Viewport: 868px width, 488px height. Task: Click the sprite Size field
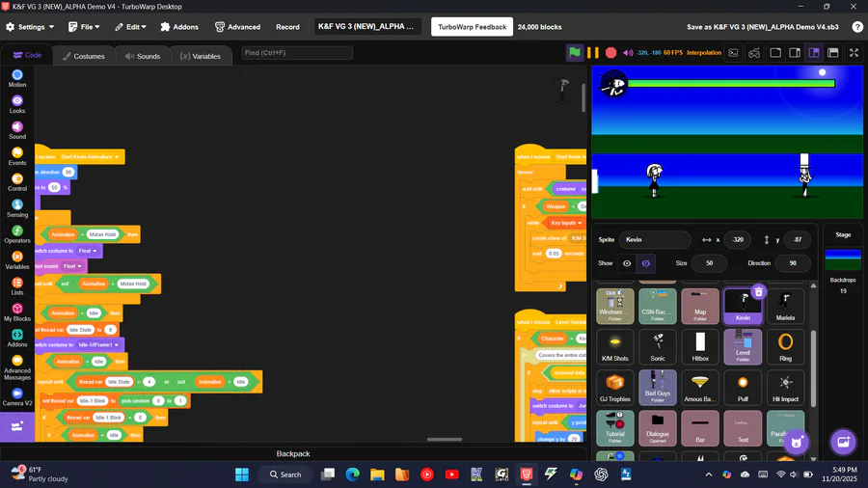pos(710,263)
